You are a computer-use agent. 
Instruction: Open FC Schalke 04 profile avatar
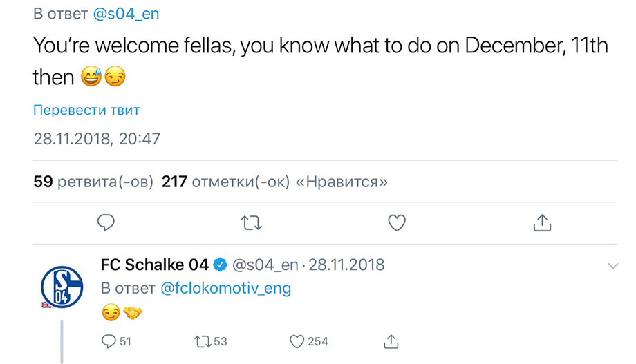(x=62, y=287)
